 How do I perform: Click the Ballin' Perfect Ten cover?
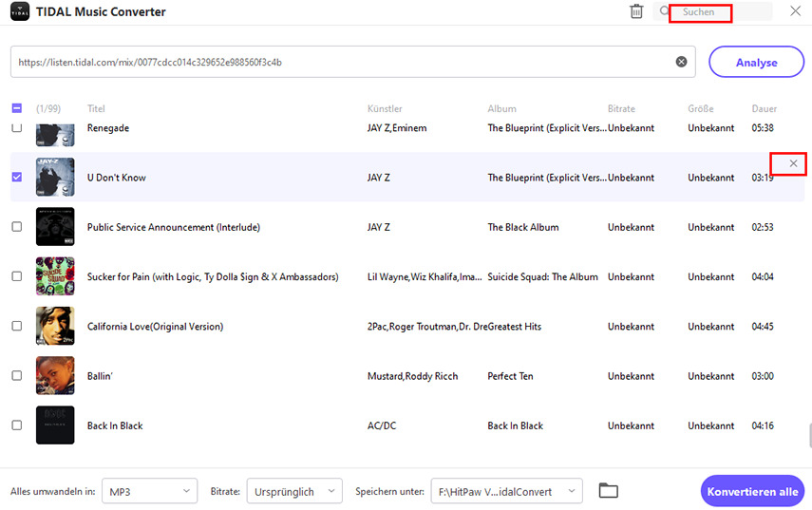tap(55, 376)
